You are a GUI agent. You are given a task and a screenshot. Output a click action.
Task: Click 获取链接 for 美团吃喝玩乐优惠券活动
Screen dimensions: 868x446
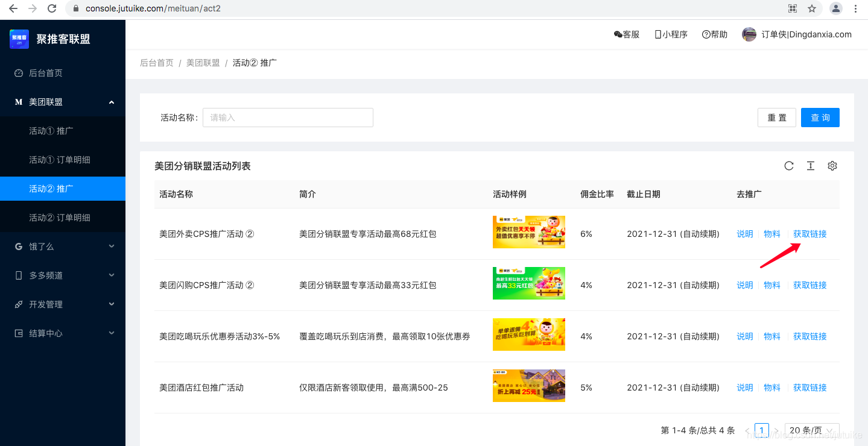click(810, 336)
